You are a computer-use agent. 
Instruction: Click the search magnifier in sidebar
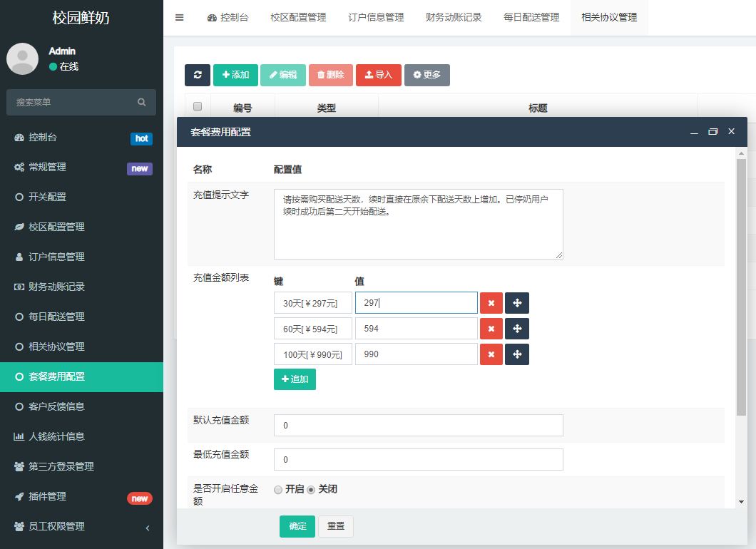pos(142,102)
